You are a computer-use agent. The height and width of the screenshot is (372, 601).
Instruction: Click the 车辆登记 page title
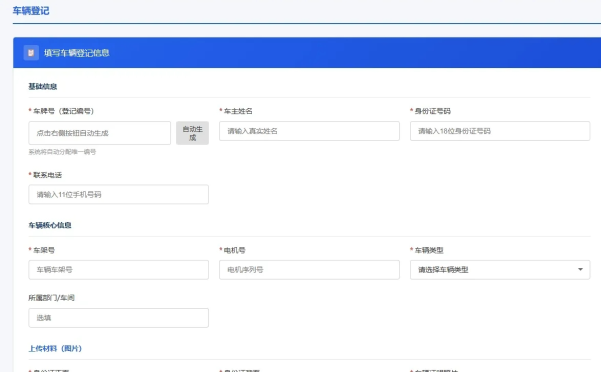[x=31, y=11]
